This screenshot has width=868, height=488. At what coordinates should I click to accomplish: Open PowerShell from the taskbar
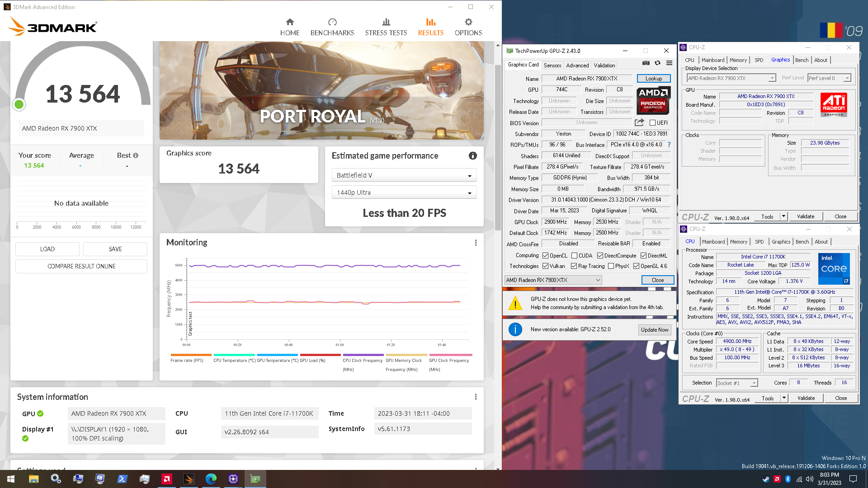[x=123, y=479]
